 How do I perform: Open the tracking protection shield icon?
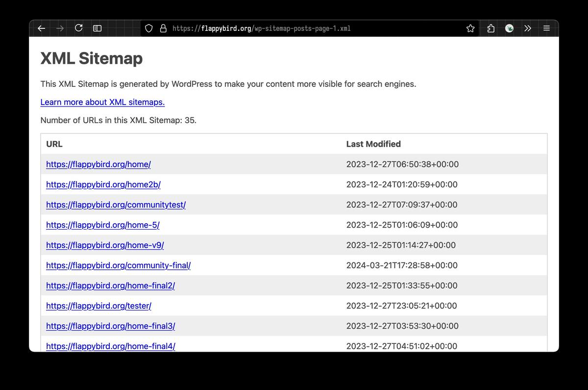coord(149,28)
